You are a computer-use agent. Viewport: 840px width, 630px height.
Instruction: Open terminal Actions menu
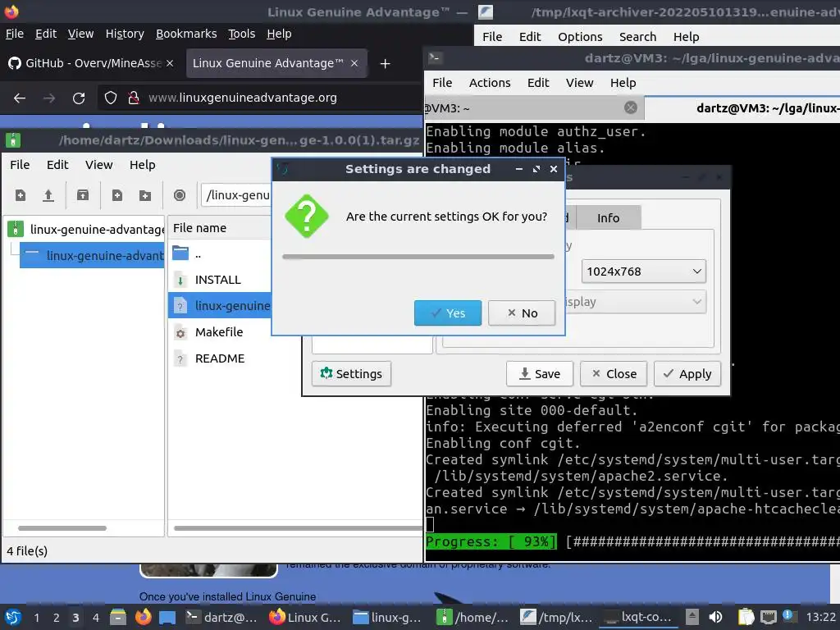490,83
